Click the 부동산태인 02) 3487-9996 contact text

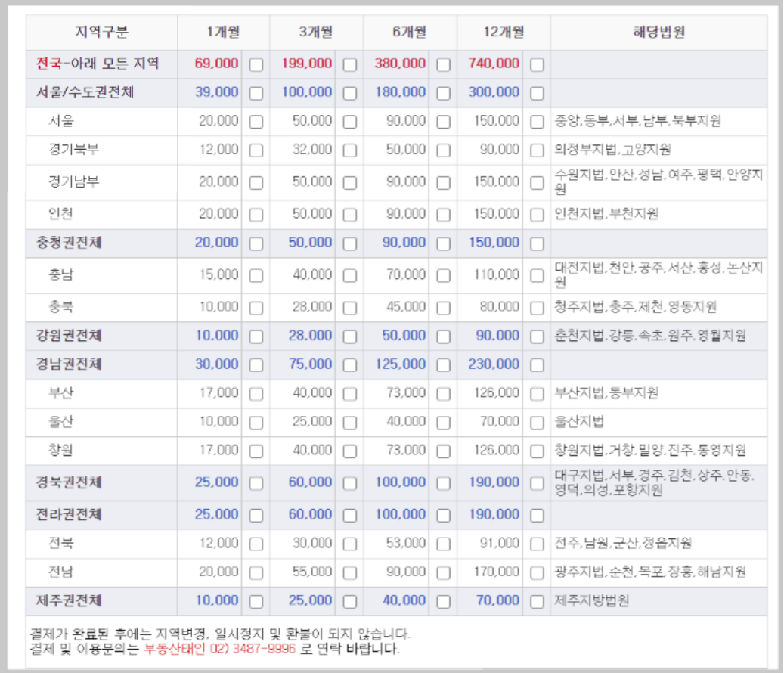(219, 649)
